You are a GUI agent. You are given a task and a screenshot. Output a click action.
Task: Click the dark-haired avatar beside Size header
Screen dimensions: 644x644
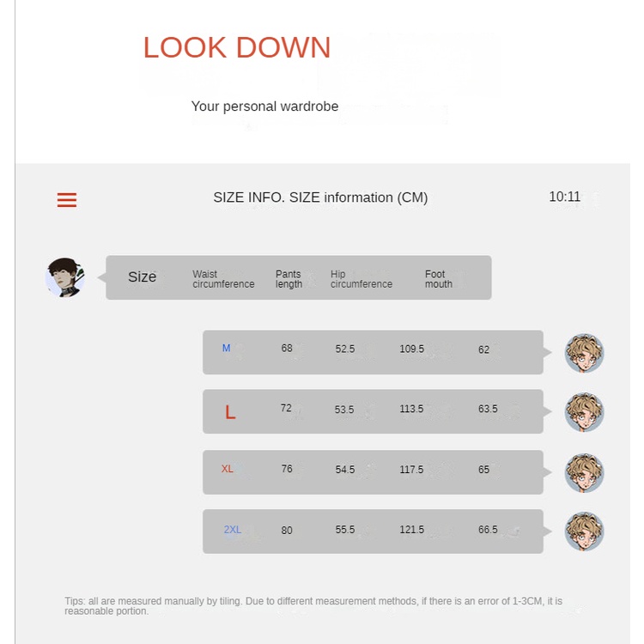[x=65, y=277]
